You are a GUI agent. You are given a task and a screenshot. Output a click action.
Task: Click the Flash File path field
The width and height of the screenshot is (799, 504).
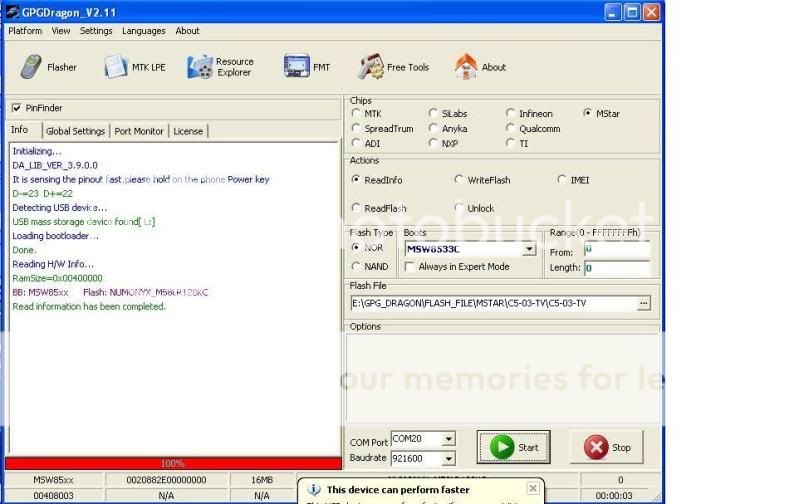pyautogui.click(x=493, y=303)
